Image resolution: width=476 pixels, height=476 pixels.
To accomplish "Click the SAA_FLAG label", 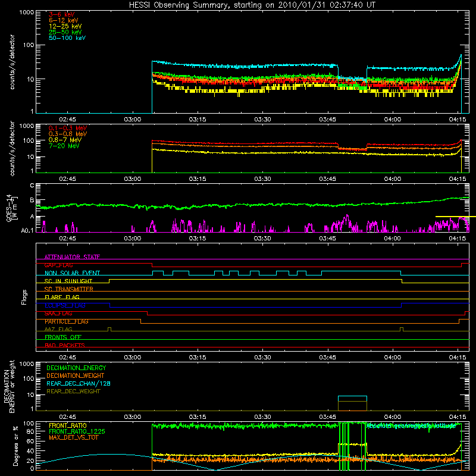I will pos(58,314).
